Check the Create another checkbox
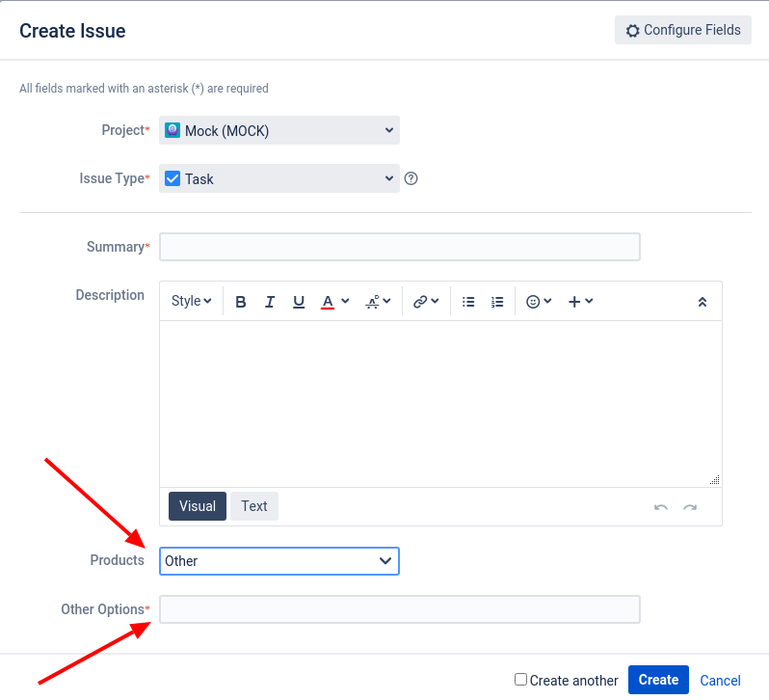Screen dimensions: 769x700 tap(520, 680)
